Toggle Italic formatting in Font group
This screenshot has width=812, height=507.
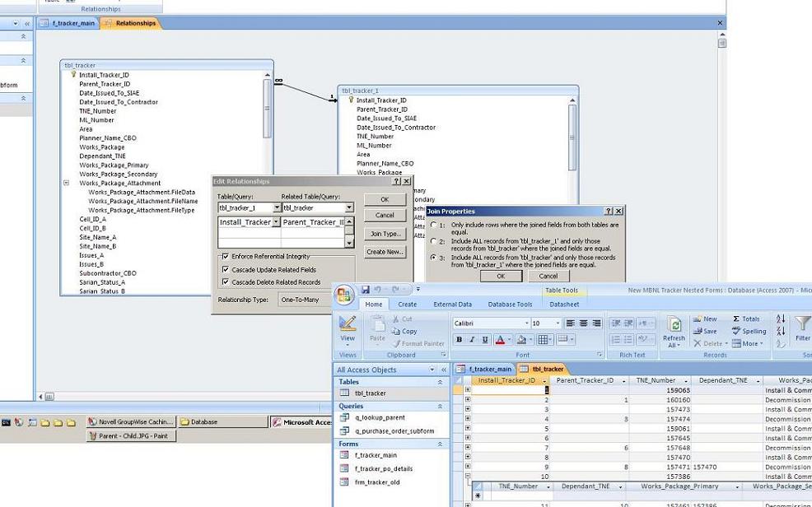tap(472, 339)
